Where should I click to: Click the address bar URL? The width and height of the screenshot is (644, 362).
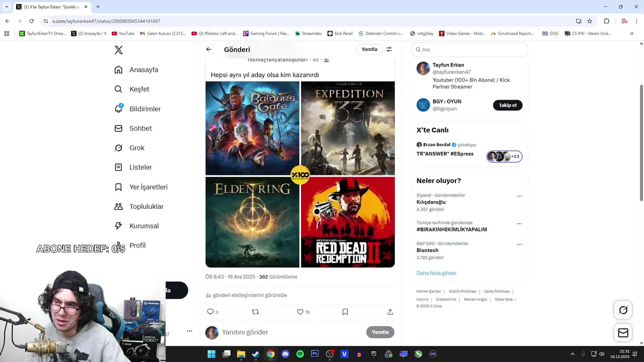coord(107,21)
